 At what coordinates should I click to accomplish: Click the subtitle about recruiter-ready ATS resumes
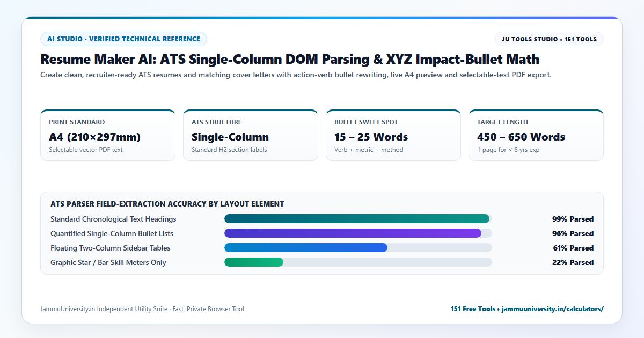pyautogui.click(x=296, y=75)
